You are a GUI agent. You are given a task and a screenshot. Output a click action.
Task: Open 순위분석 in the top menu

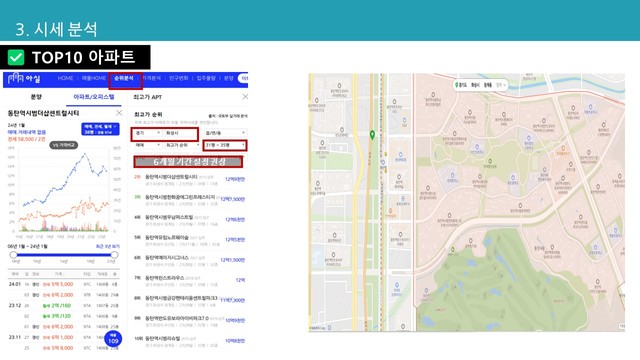pos(124,78)
